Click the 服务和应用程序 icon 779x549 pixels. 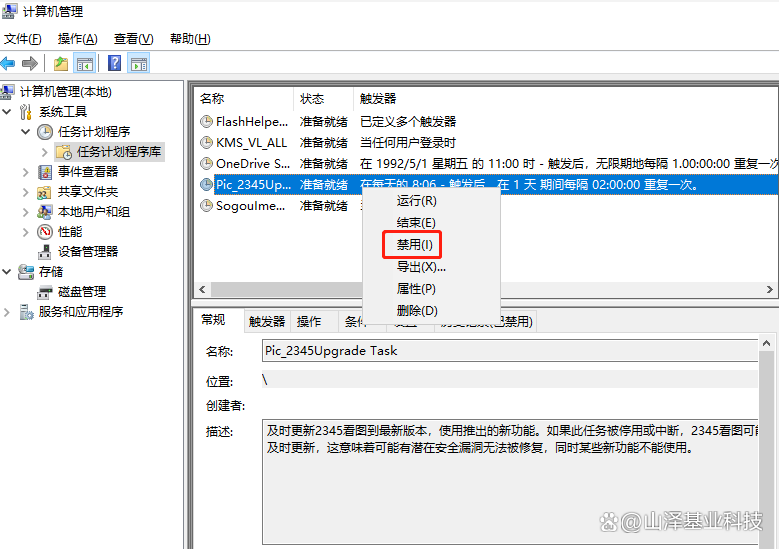tap(26, 312)
